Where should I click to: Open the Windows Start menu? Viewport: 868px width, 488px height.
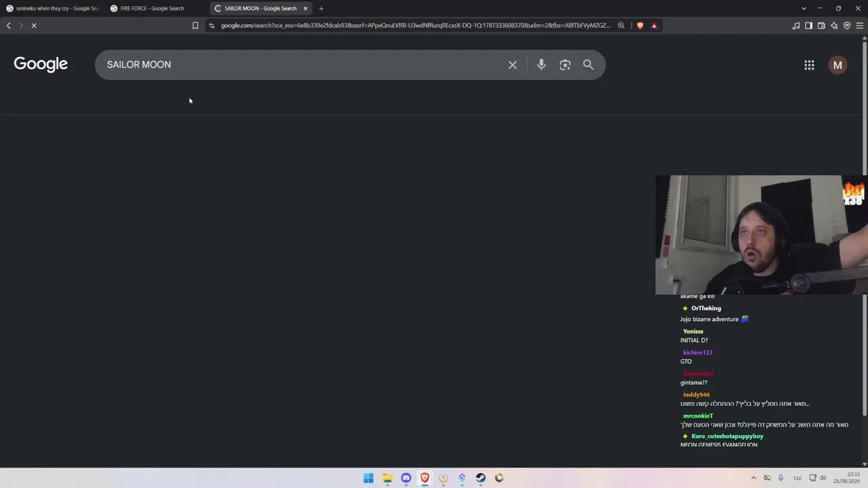click(x=368, y=478)
